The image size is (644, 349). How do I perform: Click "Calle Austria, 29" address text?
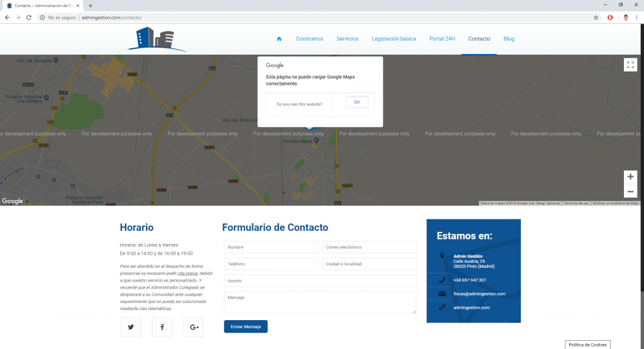469,261
